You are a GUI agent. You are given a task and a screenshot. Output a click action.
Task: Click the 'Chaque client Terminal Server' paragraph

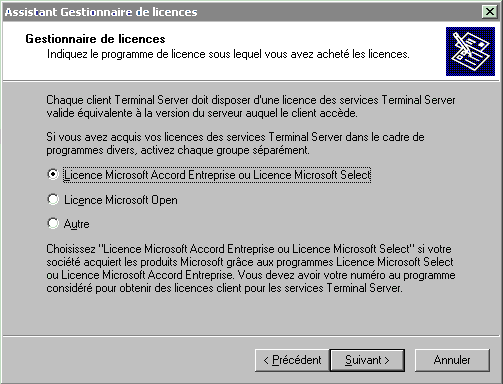251,107
